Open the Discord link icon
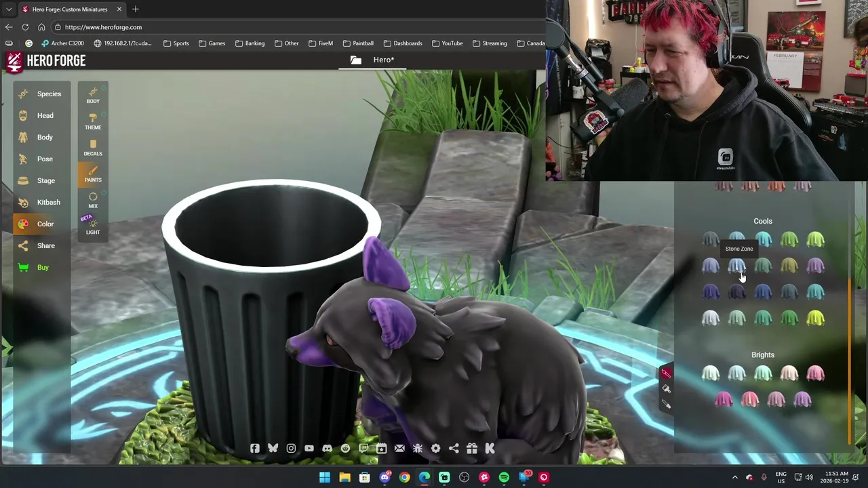The height and width of the screenshot is (488, 868). (327, 448)
